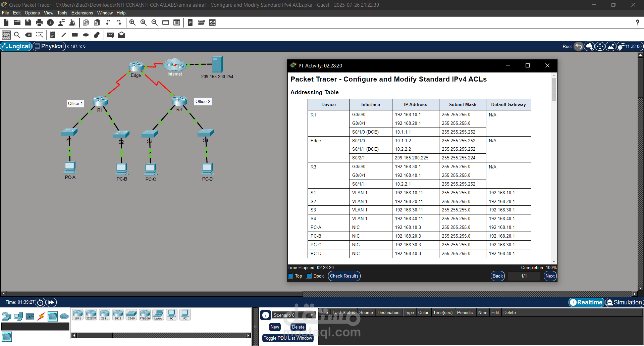Viewport: 644px width, 346px height.
Task: Select the Inspect magnifying glass tool
Action: click(17, 35)
